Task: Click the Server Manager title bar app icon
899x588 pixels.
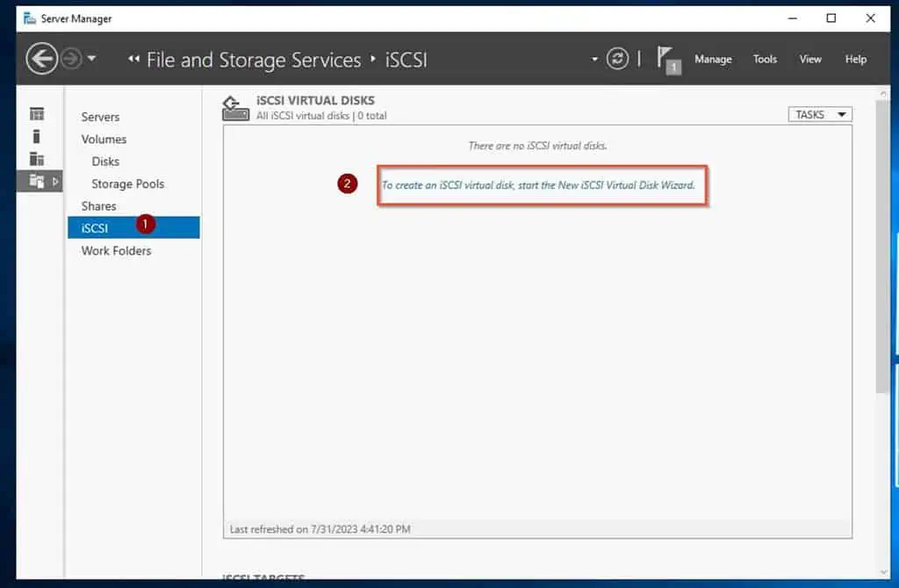Action: [x=29, y=18]
